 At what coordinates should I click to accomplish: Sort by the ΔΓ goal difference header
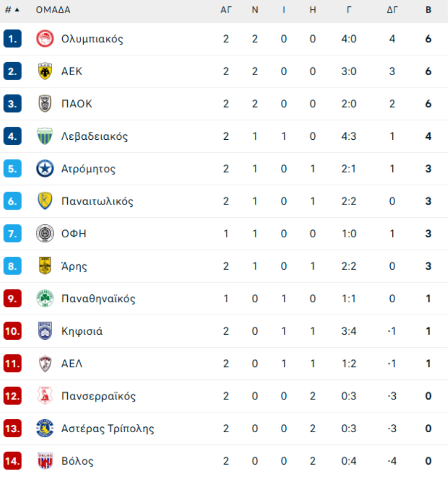tap(392, 10)
